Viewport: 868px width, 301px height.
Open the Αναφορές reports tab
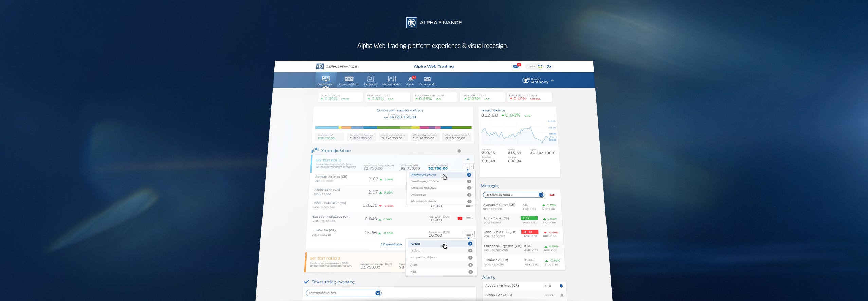[370, 81]
